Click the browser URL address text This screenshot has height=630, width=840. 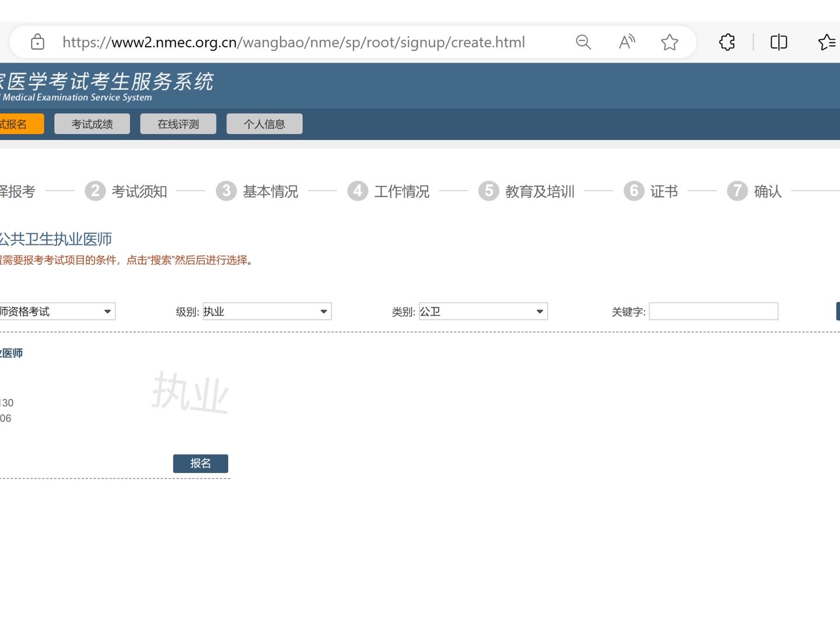click(x=293, y=42)
